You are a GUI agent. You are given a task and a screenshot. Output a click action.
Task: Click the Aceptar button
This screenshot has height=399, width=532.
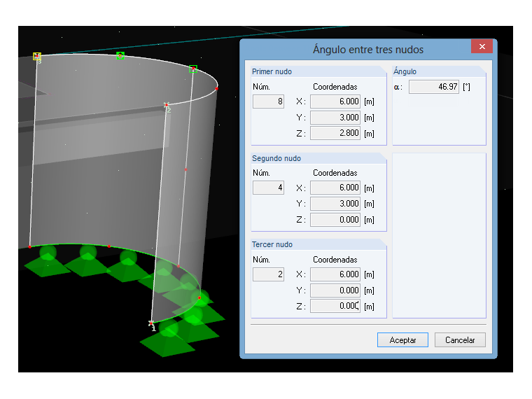(x=402, y=339)
